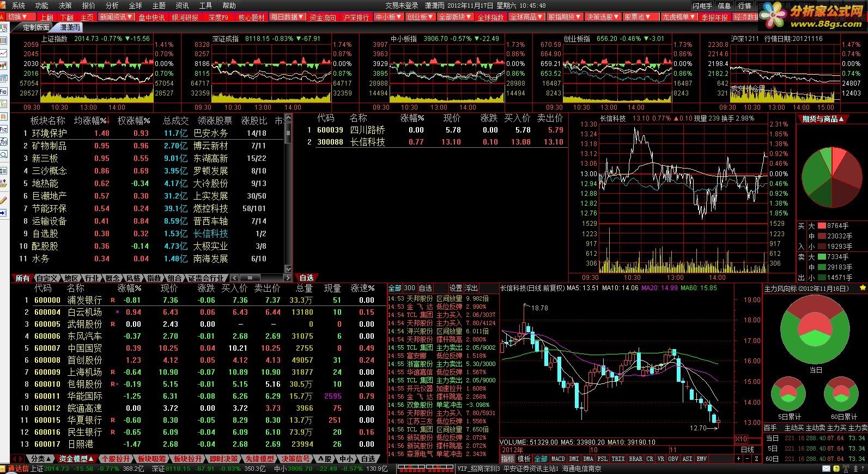
Task: Toggle ASI indicator on the K-line chart
Action: click(x=687, y=459)
